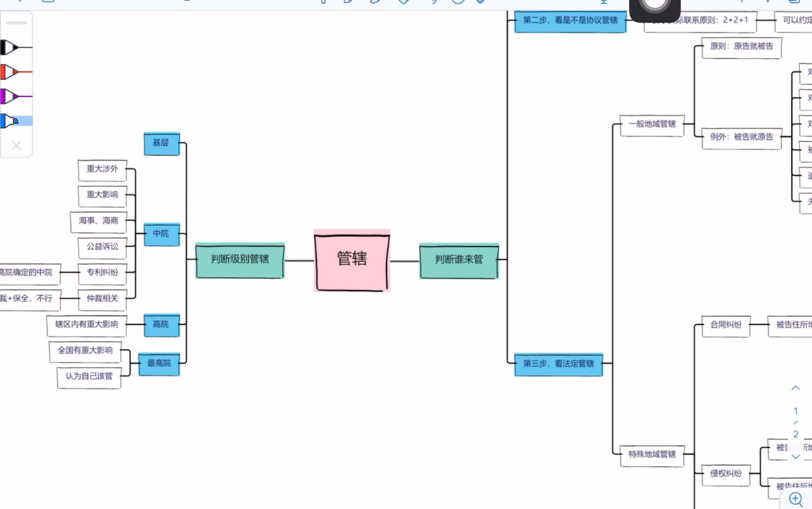Select the 重大影响 node
The image size is (812, 509).
click(x=103, y=196)
